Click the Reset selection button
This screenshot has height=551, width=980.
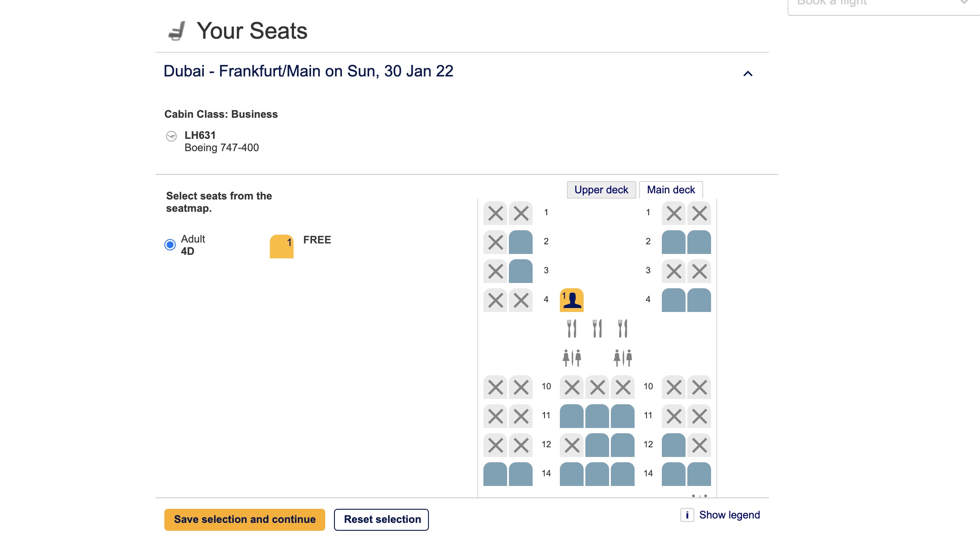381,519
